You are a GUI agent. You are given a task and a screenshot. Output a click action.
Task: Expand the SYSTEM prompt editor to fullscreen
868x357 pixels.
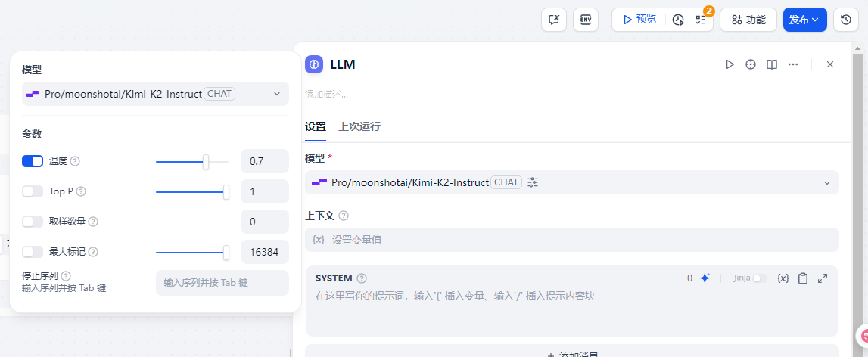823,278
